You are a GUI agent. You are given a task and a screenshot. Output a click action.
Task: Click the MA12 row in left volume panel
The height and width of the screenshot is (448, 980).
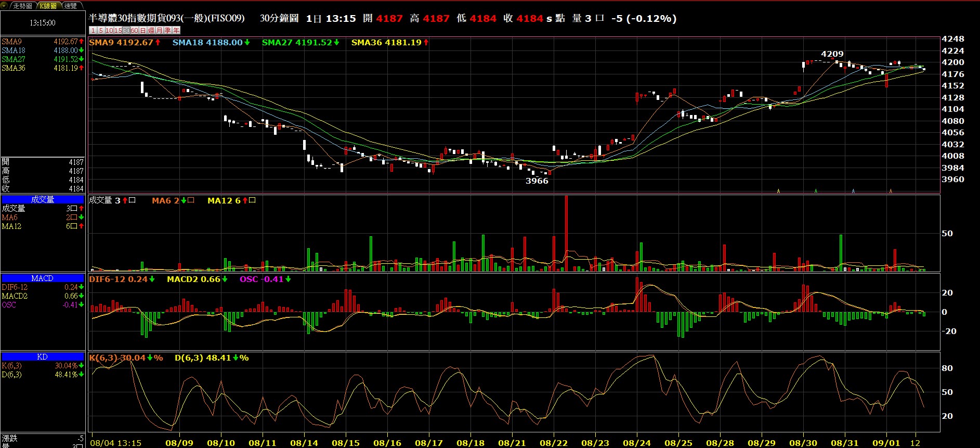tap(43, 226)
